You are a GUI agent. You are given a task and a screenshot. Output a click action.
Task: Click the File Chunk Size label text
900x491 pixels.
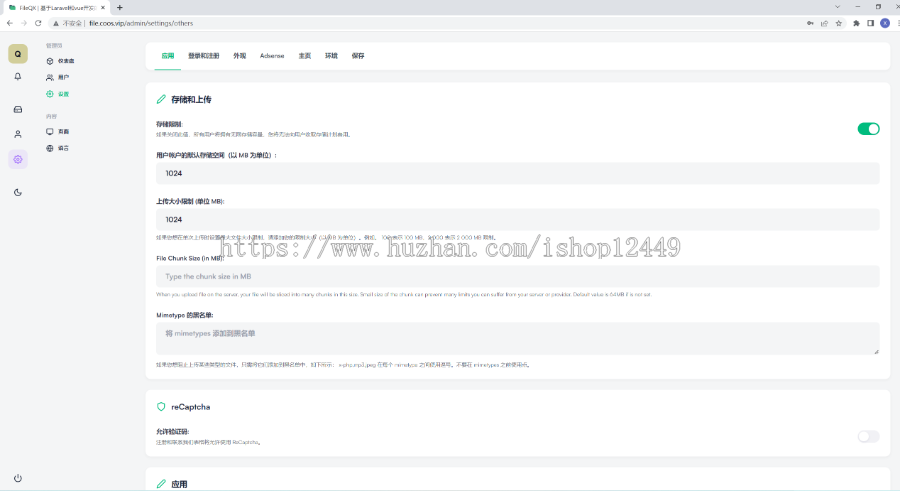(x=190, y=258)
